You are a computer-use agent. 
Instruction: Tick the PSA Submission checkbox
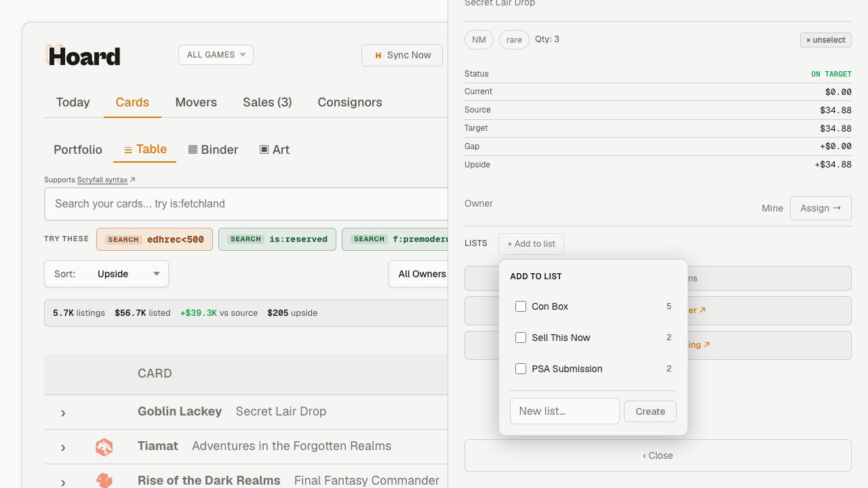point(521,369)
